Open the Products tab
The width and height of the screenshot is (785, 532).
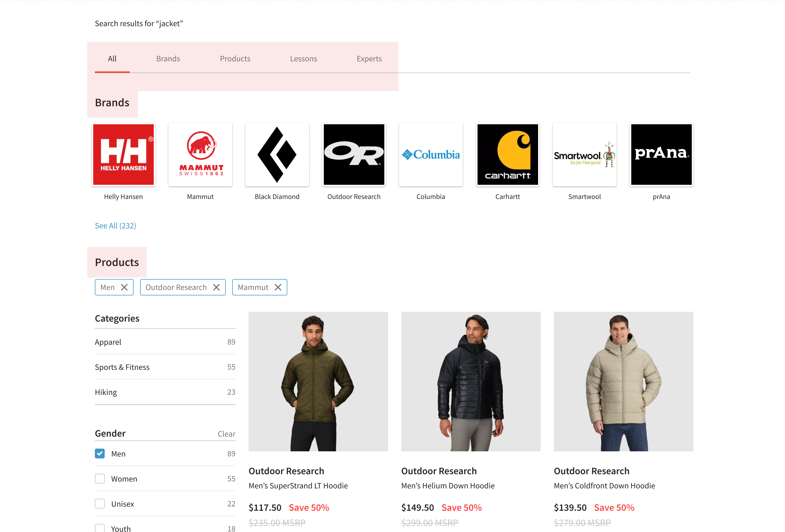click(x=235, y=59)
